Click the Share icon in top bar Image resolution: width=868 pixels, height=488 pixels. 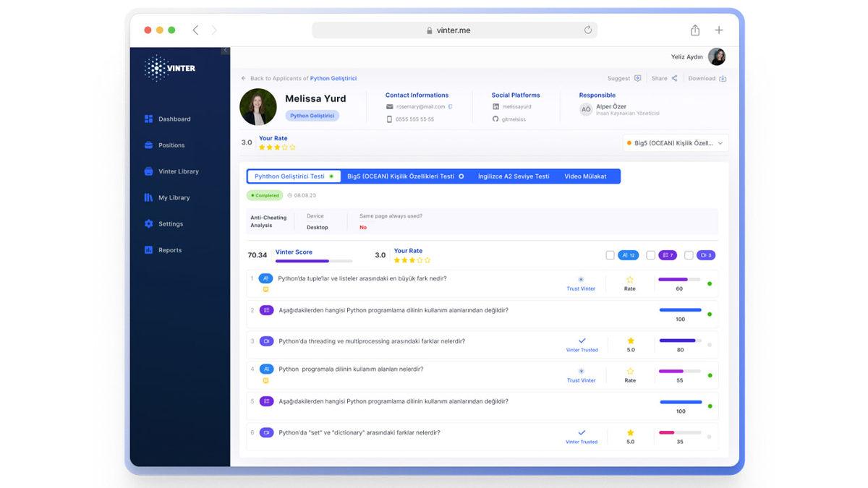point(674,79)
